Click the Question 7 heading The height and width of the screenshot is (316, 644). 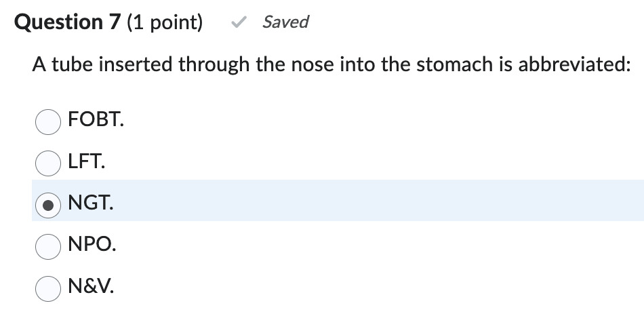(67, 22)
